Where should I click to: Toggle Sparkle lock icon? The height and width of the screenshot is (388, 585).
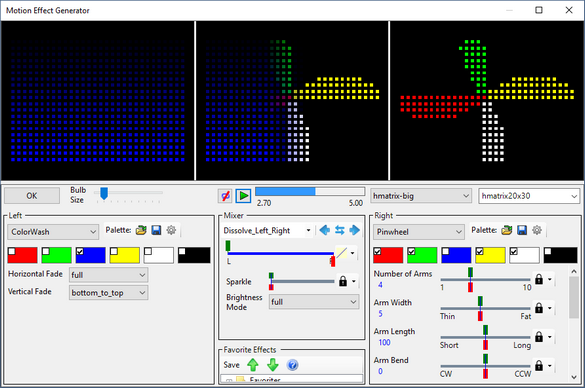(x=343, y=281)
